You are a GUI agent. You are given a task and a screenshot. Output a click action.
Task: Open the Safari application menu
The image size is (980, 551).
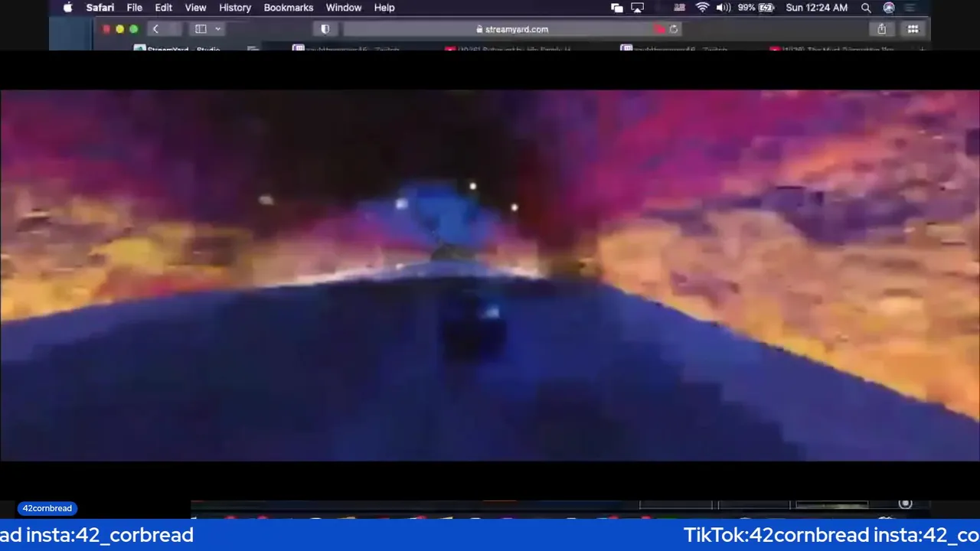click(x=100, y=8)
